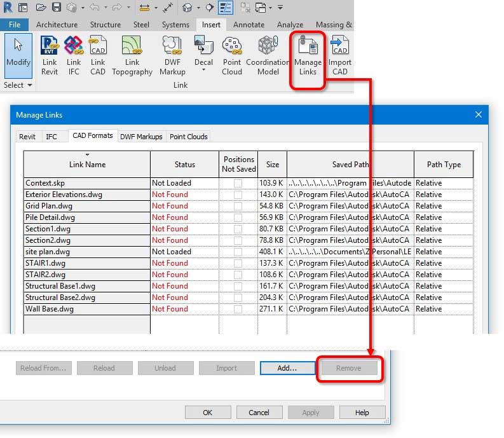The width and height of the screenshot is (504, 438).
Task: Click the Measure Between Two References icon
Action: coord(167,8)
